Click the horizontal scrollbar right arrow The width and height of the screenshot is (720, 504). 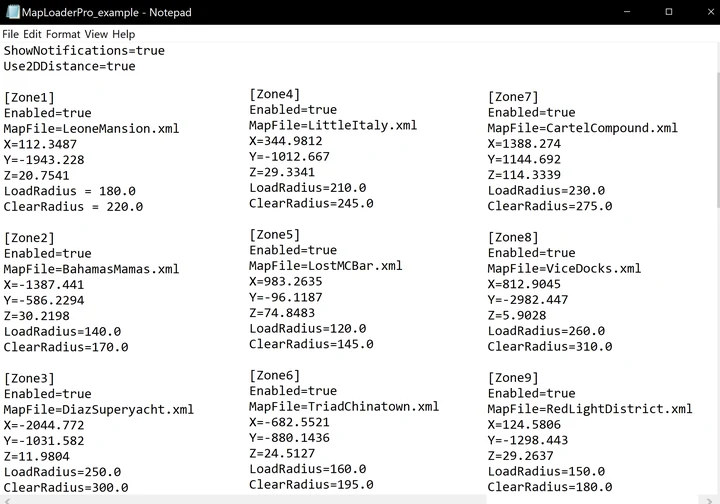coord(709,500)
